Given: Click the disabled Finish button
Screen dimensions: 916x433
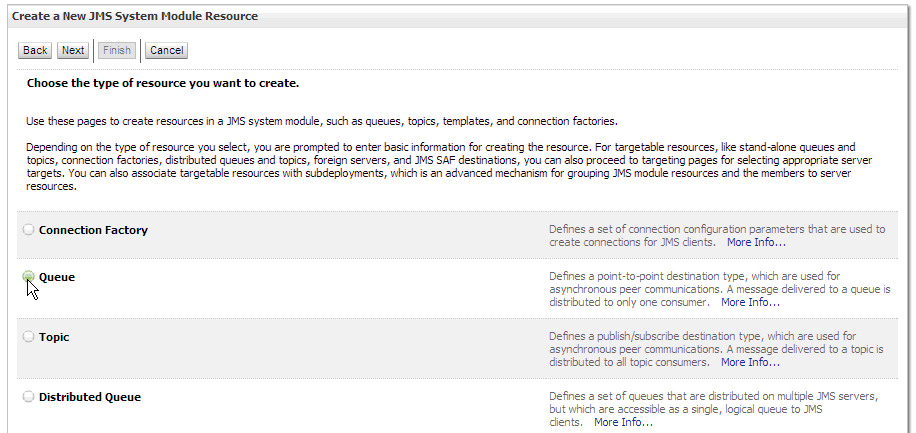Looking at the screenshot, I should point(117,50).
